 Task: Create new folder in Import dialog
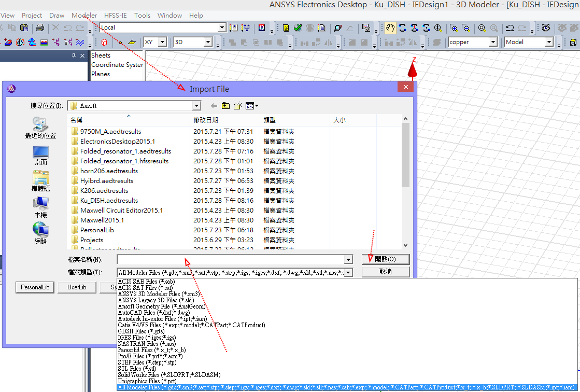(238, 106)
